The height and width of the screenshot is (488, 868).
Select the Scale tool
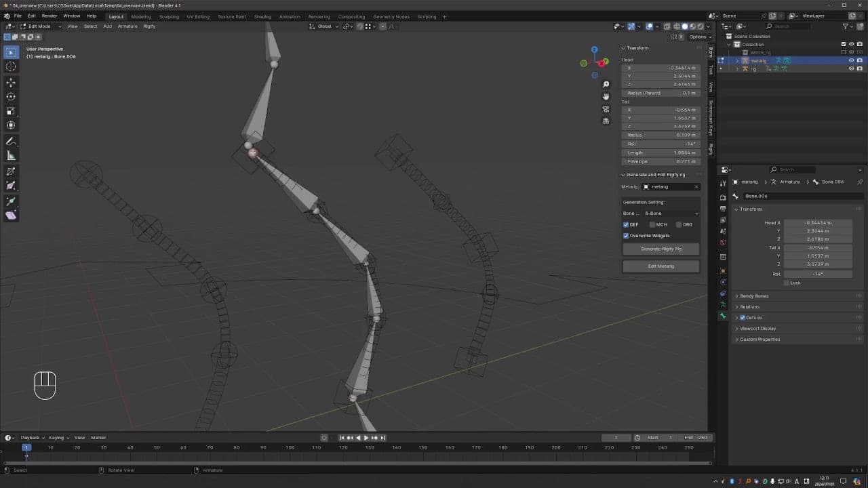click(11, 111)
